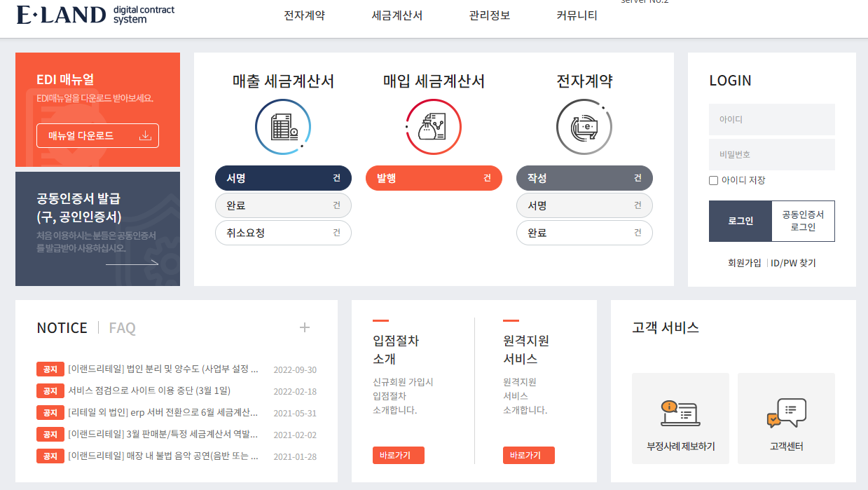Click the 서명 status pill for 매출 세금계산서
The image size is (868, 490).
(x=282, y=177)
